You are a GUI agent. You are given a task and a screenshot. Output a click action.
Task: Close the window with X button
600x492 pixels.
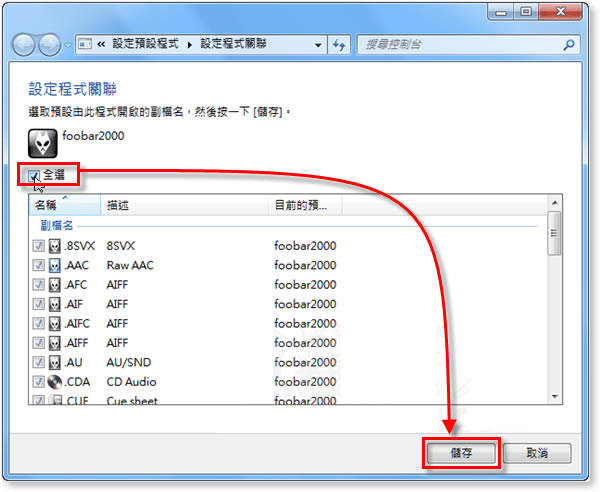(560, 12)
